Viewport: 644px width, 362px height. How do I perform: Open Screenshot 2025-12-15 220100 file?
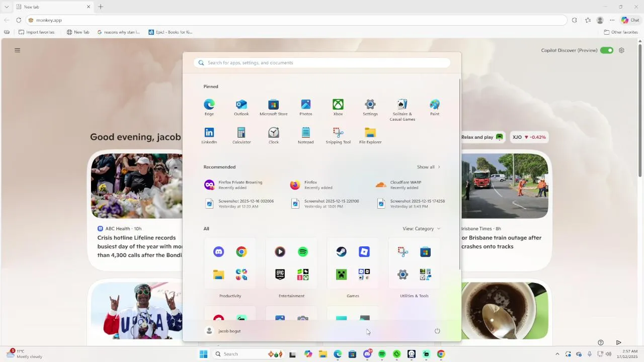[x=326, y=204]
